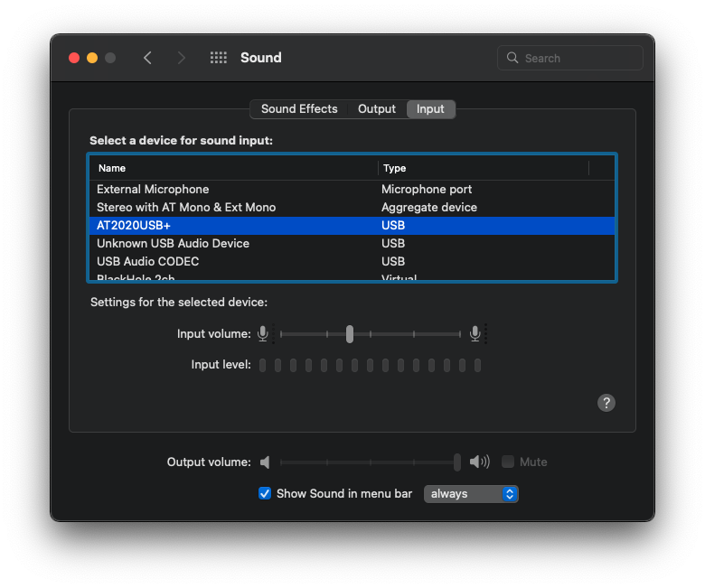Click the help question mark button

click(606, 403)
